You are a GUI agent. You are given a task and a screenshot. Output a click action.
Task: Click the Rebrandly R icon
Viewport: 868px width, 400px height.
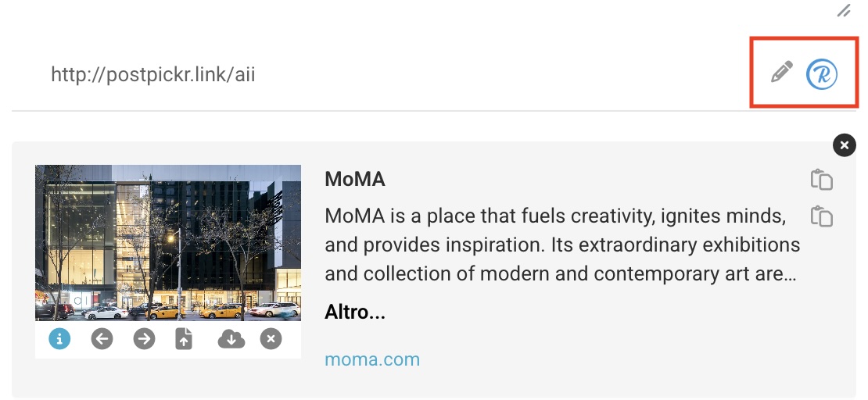821,73
